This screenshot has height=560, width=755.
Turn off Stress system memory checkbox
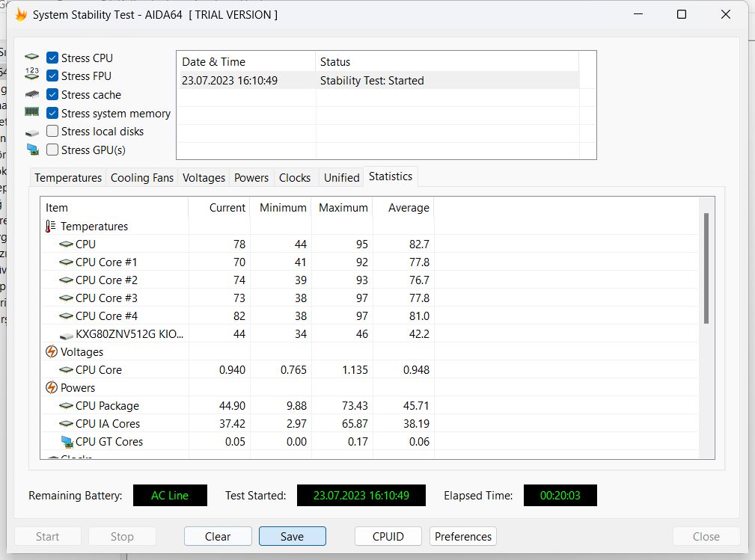pos(52,113)
